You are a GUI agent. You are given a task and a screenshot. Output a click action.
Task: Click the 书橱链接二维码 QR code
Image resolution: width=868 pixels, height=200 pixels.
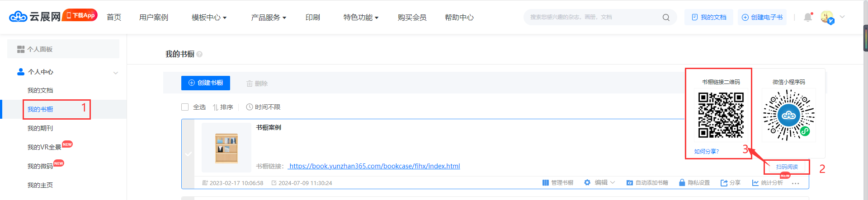721,115
